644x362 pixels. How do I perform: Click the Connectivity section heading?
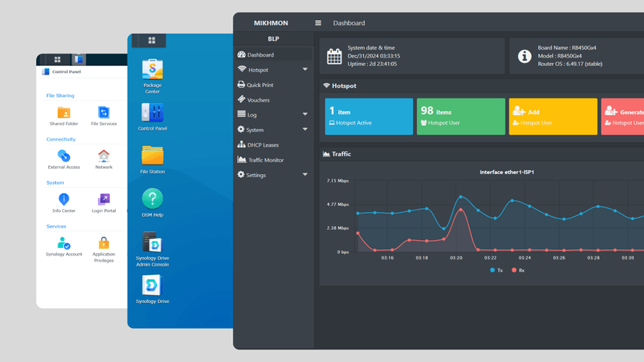point(61,139)
